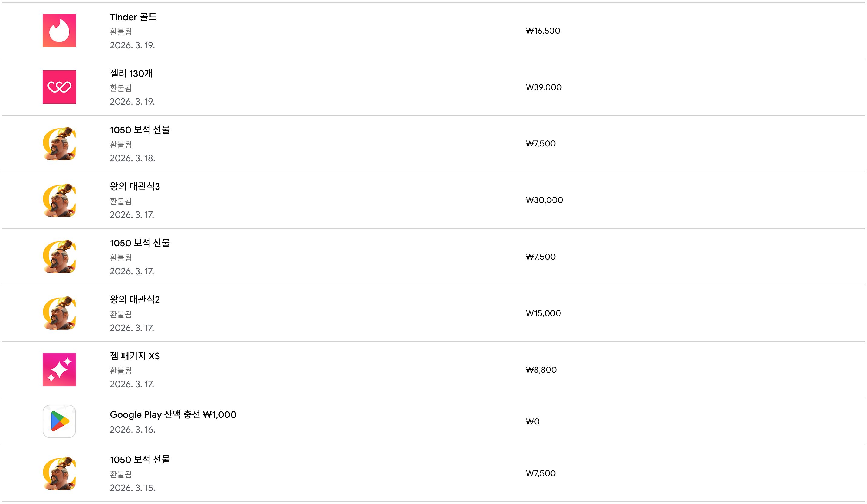Viewport: 867px width, 504px height.
Task: Click game icon of March 15 보석 선물 order
Action: tap(59, 473)
